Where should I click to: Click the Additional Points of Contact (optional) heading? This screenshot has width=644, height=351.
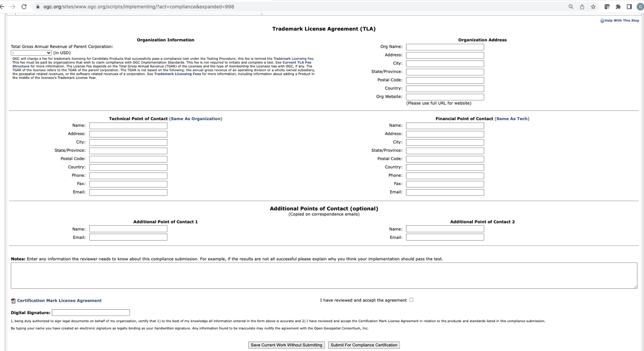click(x=324, y=208)
